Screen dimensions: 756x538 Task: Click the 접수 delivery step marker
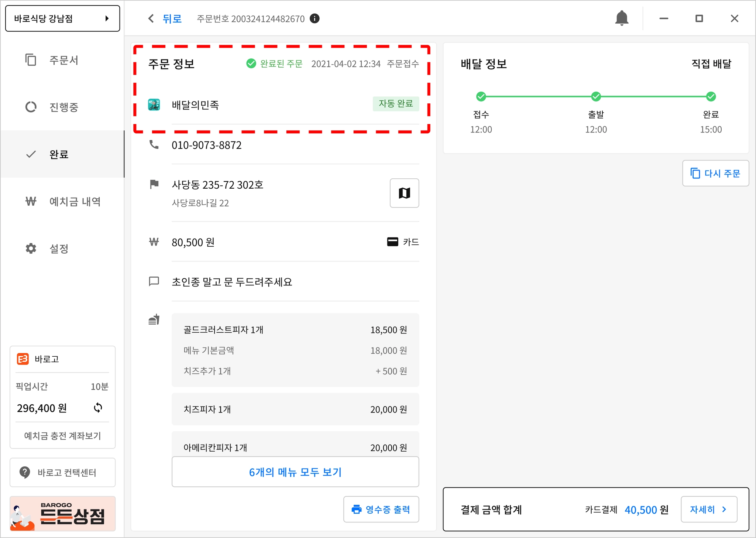(x=481, y=97)
